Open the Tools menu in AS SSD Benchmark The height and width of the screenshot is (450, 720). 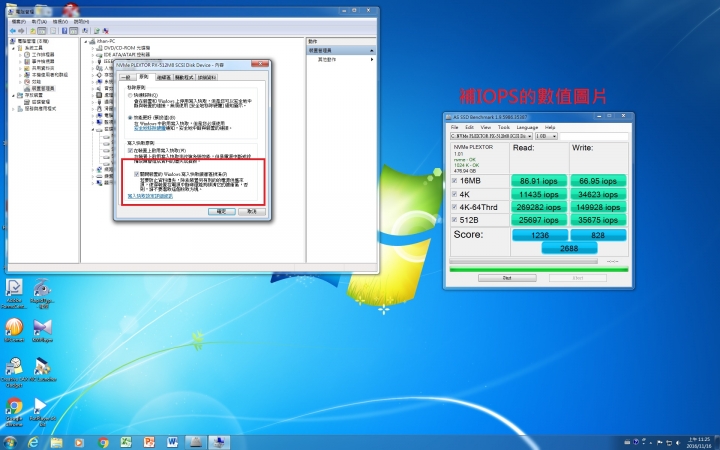[x=504, y=127]
